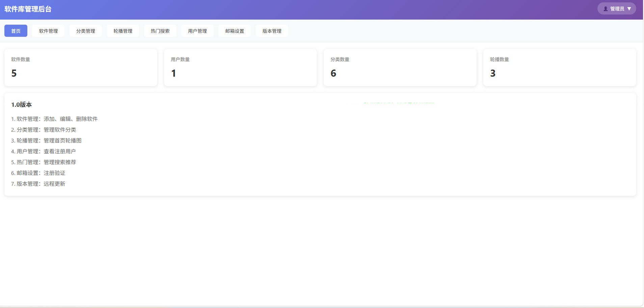Expand the admin account options arrow
This screenshot has height=308, width=644.
click(629, 8)
